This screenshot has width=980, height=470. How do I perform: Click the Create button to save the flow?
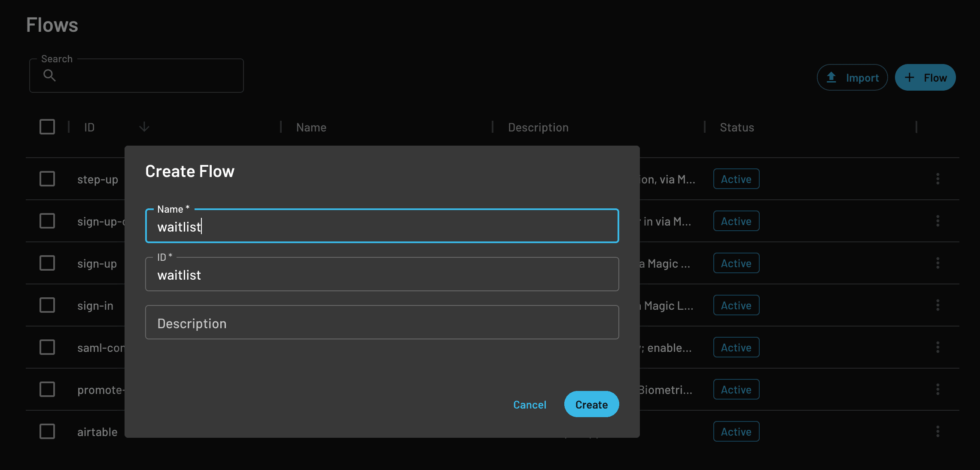[591, 404]
